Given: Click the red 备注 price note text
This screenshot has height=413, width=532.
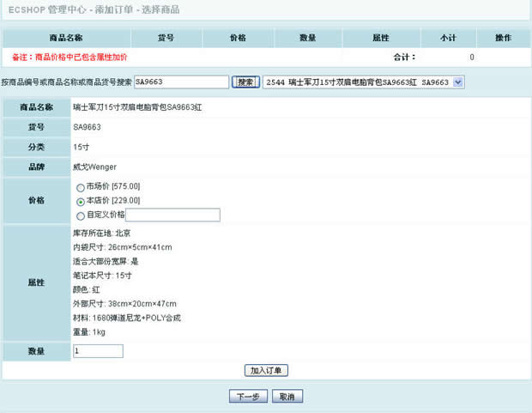Looking at the screenshot, I should click(x=70, y=58).
